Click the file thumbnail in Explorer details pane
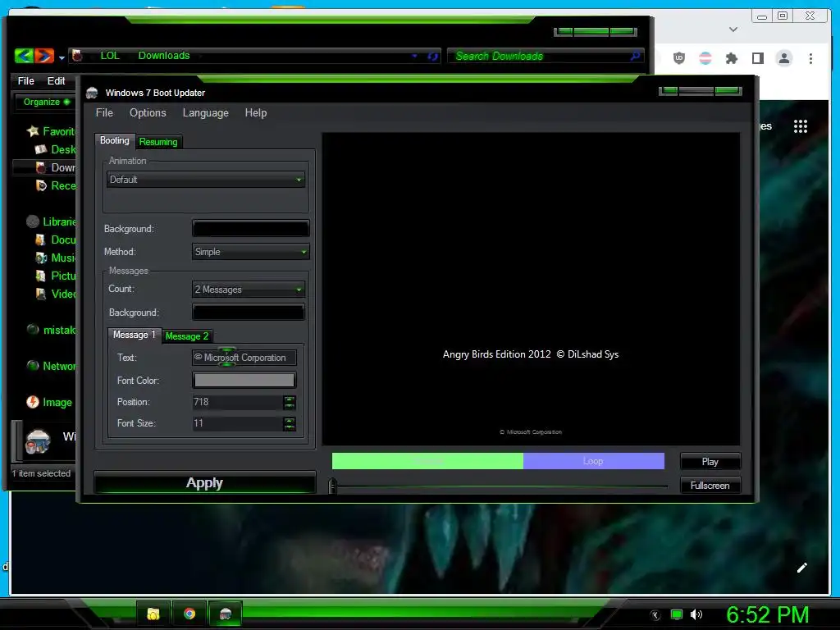The width and height of the screenshot is (840, 630). (38, 441)
